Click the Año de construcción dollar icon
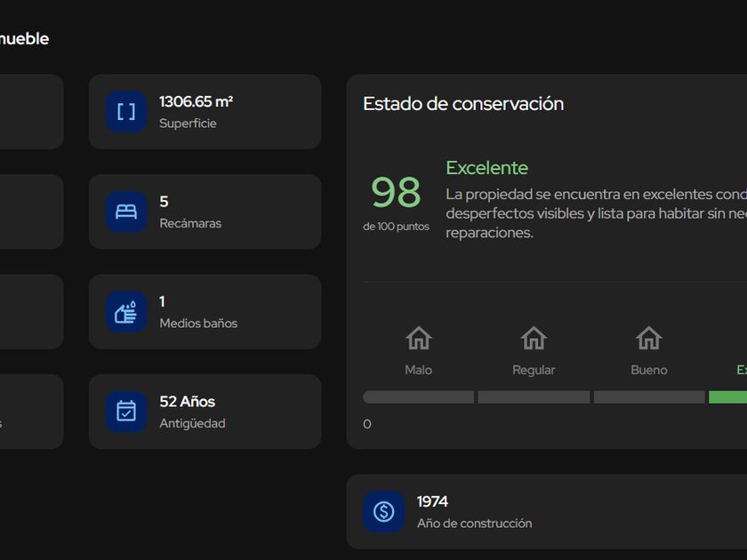The image size is (747, 560). coord(383,512)
